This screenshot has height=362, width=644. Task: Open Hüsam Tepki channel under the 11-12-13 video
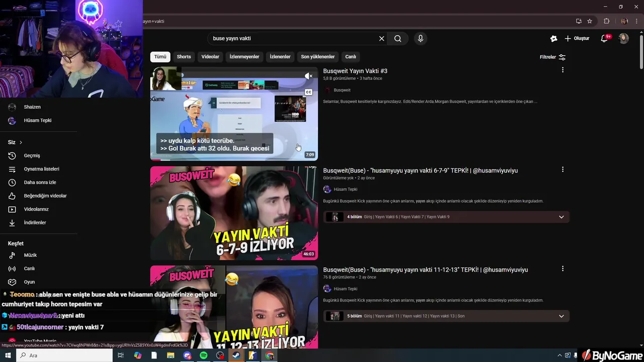pos(345,289)
